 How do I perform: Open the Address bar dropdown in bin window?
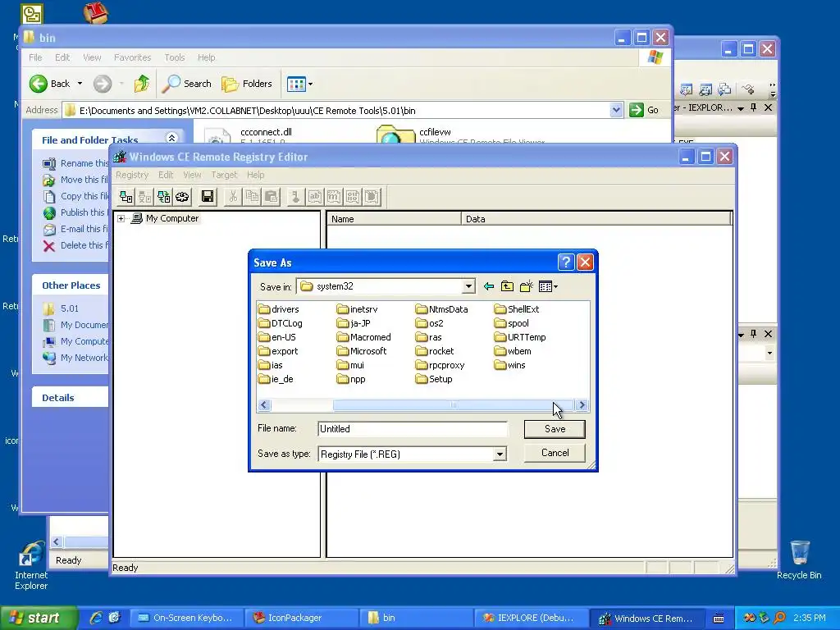tap(616, 111)
